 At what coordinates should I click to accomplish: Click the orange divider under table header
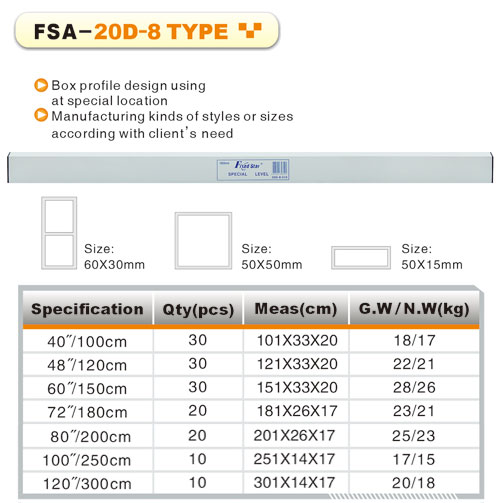point(251,327)
